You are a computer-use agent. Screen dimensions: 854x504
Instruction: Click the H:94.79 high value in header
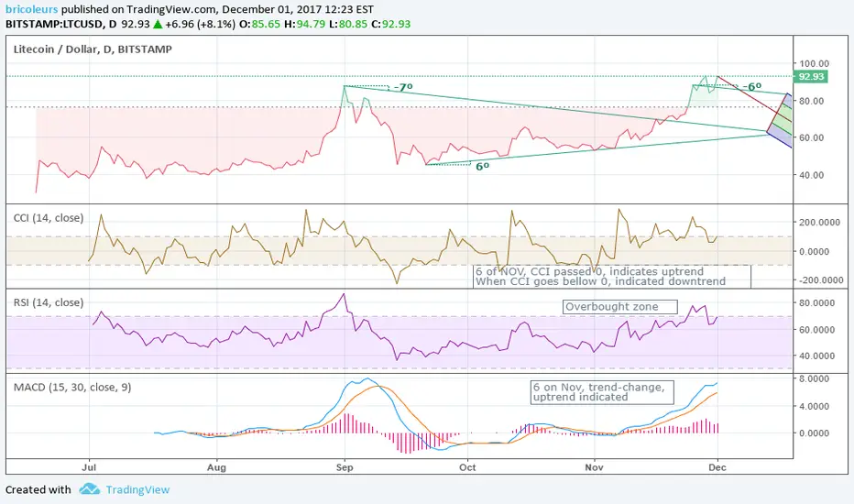(304, 24)
